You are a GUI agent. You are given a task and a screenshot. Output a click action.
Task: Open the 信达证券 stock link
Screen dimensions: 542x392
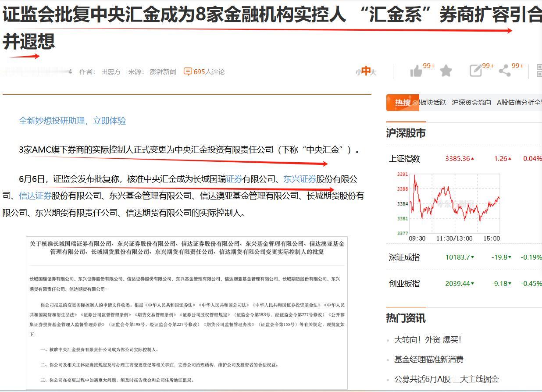35,196
